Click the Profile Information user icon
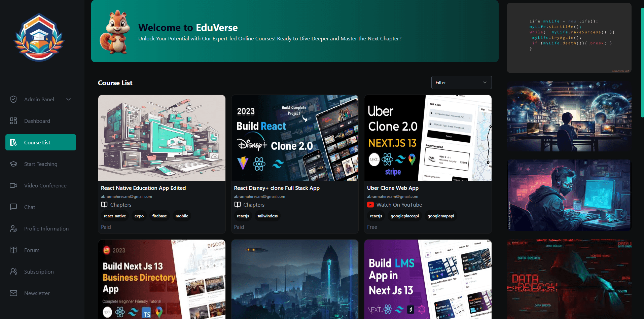644x319 pixels. (x=13, y=228)
